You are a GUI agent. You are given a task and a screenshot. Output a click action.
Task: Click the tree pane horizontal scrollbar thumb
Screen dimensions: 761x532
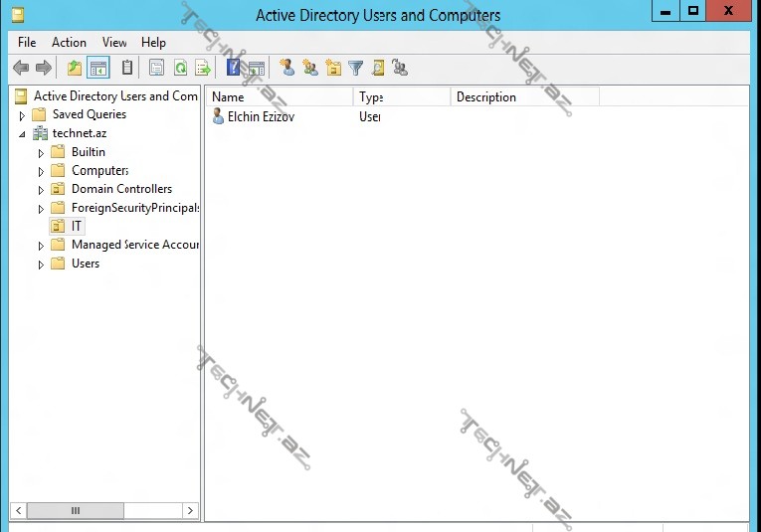[76, 511]
